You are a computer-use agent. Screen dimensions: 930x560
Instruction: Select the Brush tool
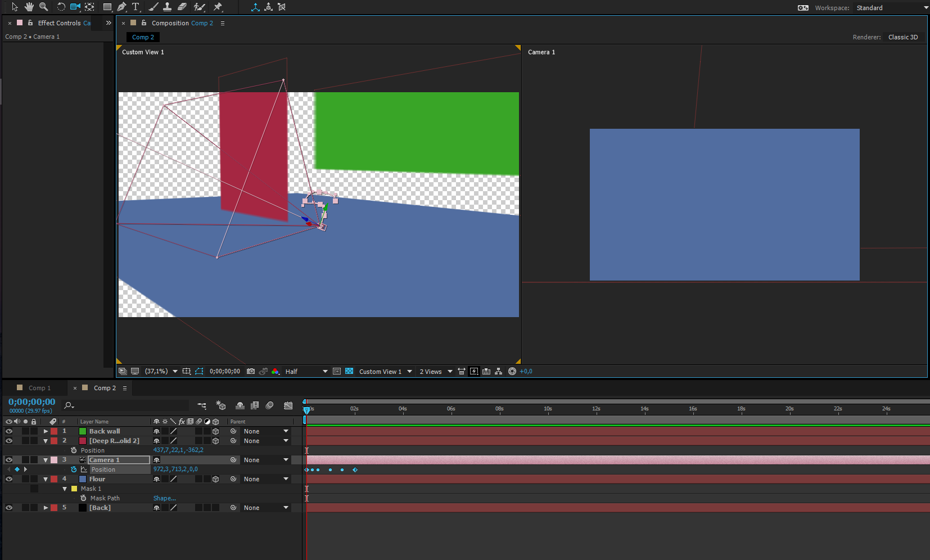[153, 7]
